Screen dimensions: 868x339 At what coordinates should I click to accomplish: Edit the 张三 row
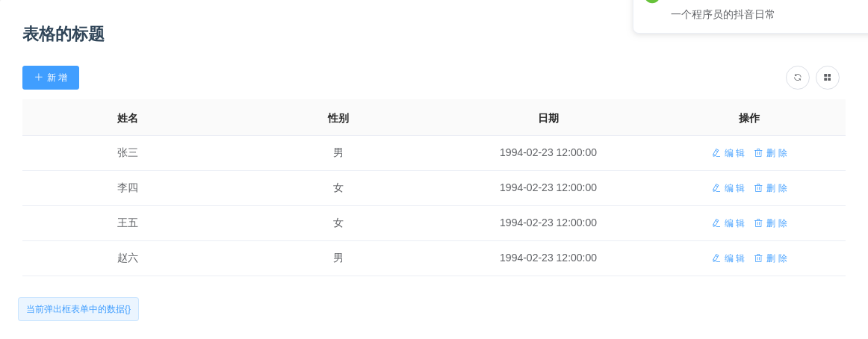tap(728, 153)
